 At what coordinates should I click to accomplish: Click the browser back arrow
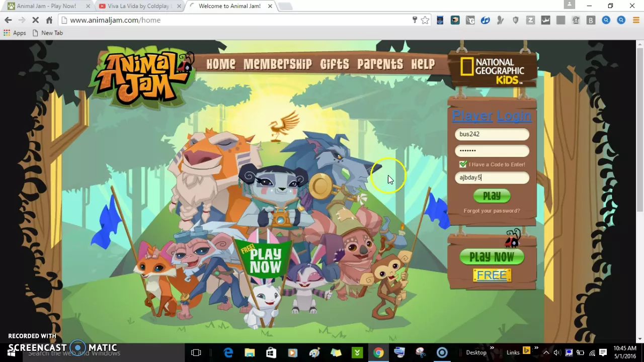[x=8, y=20]
